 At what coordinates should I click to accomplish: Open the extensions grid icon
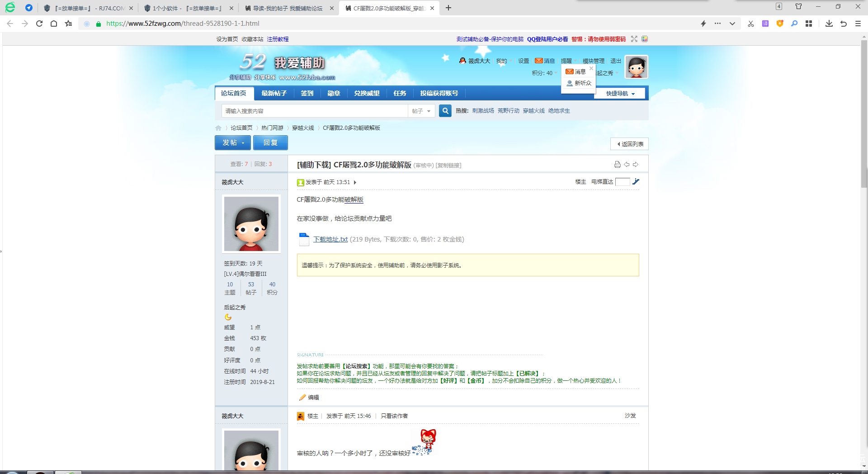[x=809, y=24]
